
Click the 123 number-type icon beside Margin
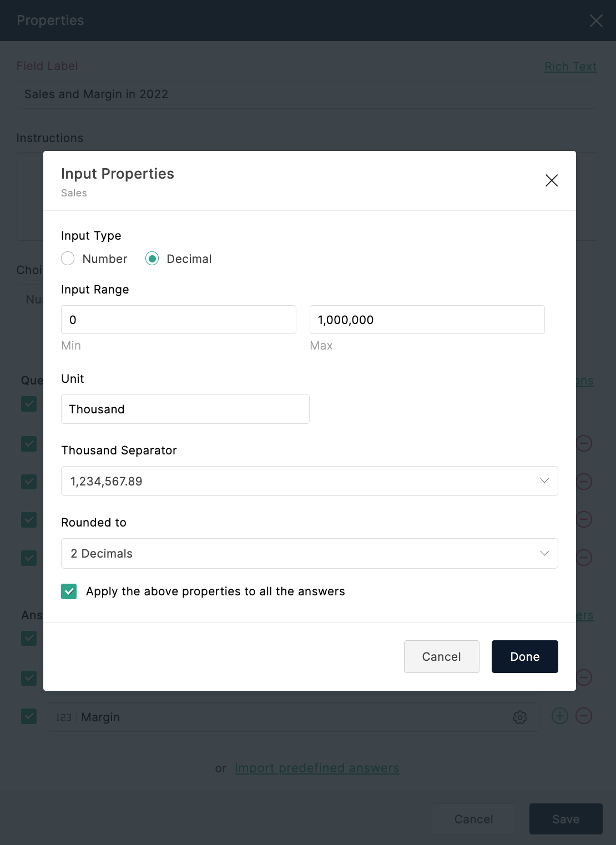(64, 717)
